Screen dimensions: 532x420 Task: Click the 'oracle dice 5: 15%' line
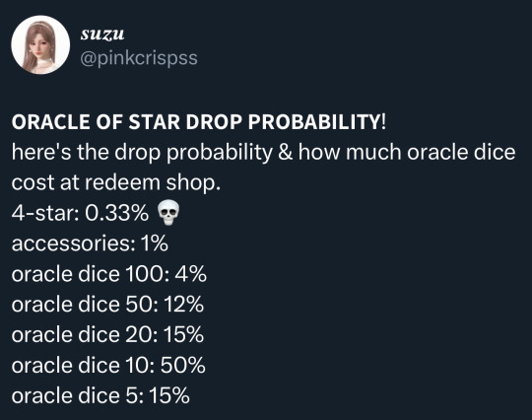(x=100, y=396)
